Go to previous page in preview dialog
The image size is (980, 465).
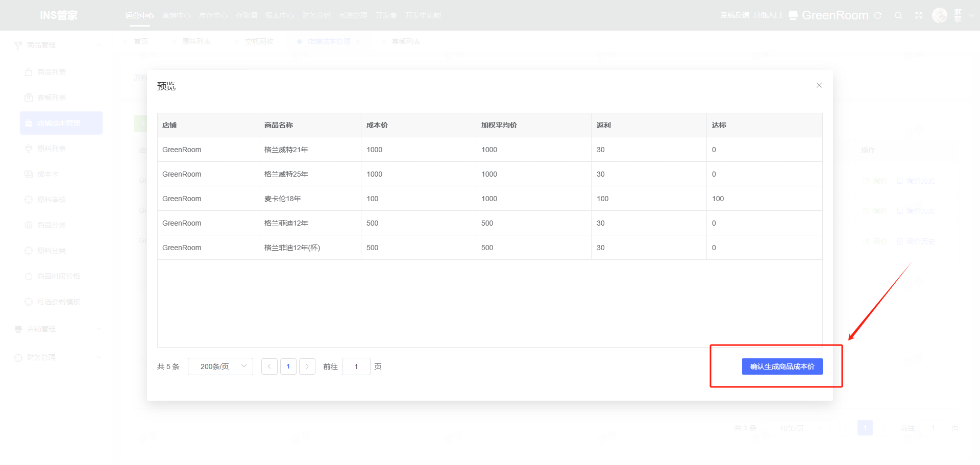[x=269, y=366]
